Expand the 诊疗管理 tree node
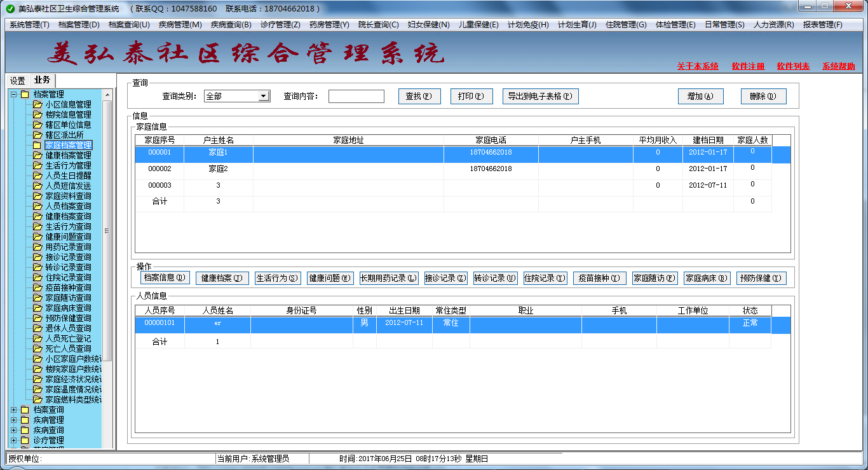The height and width of the screenshot is (470, 868). (13, 440)
